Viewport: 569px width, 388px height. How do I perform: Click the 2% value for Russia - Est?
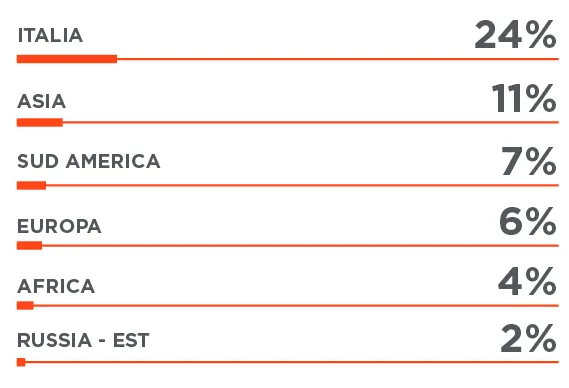point(528,338)
